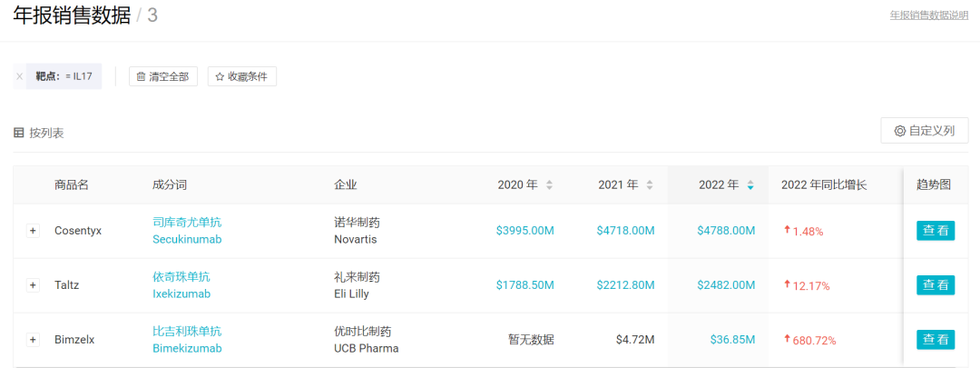Expand the Taltz row details
This screenshot has width=980, height=368.
point(34,285)
